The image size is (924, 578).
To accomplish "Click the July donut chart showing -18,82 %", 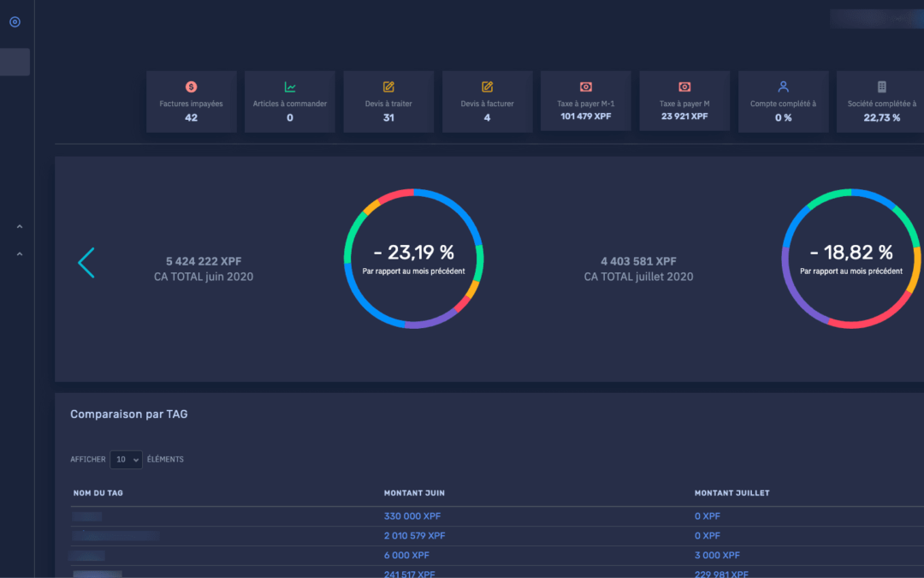I will (x=850, y=259).
